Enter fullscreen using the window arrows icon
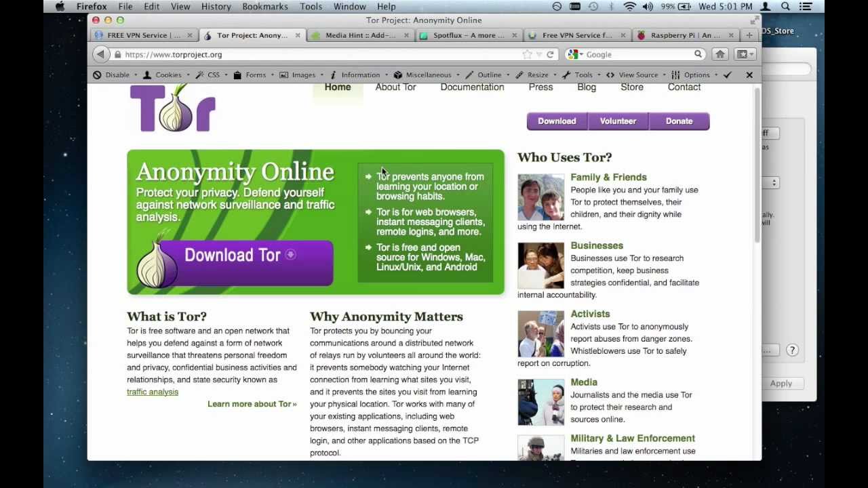 pos(754,20)
